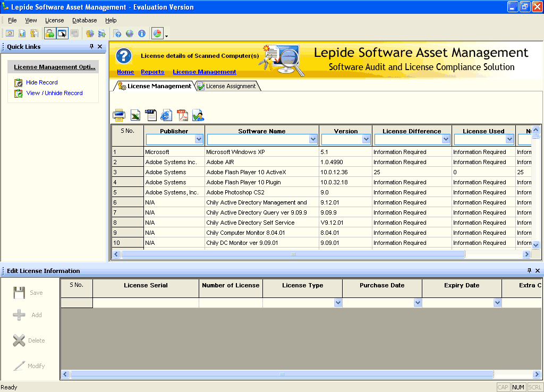
Task: Open the View menu
Action: [31, 20]
